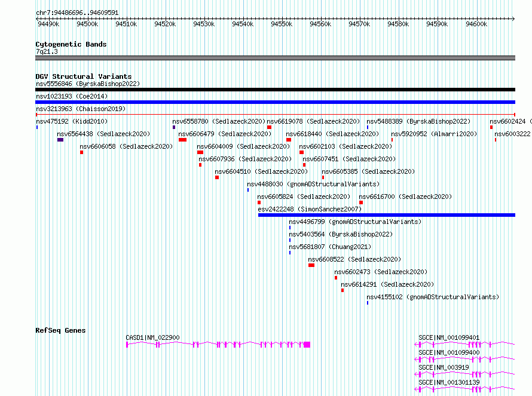Click the nsv4496799 gnomAD variant label
Viewport: 532px width, 396px height.
pos(355,222)
